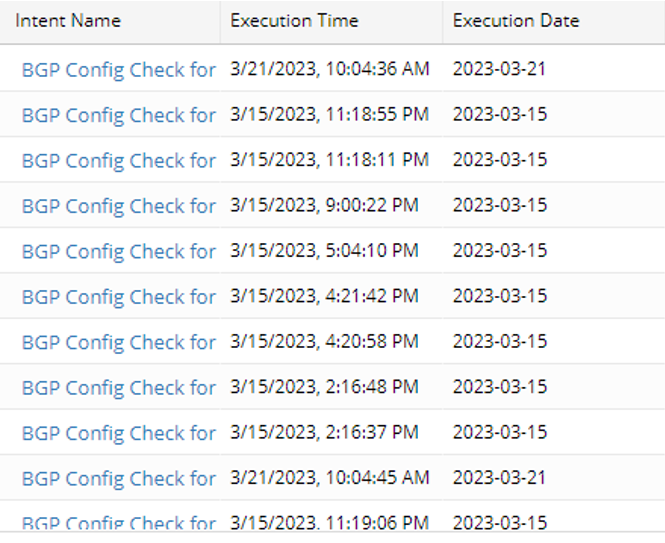Open BGP Config Check link executed 11:18:55 PM
Image resolution: width=665 pixels, height=543 pixels.
point(118,115)
